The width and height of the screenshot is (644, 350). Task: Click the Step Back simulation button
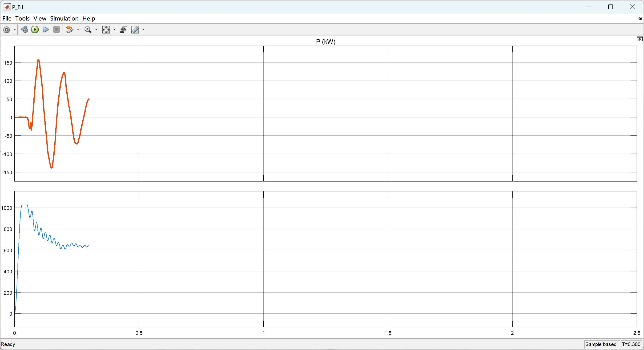point(24,30)
